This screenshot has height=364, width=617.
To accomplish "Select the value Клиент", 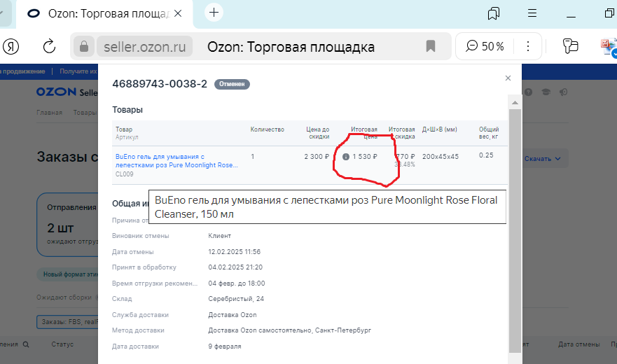I will (220, 236).
